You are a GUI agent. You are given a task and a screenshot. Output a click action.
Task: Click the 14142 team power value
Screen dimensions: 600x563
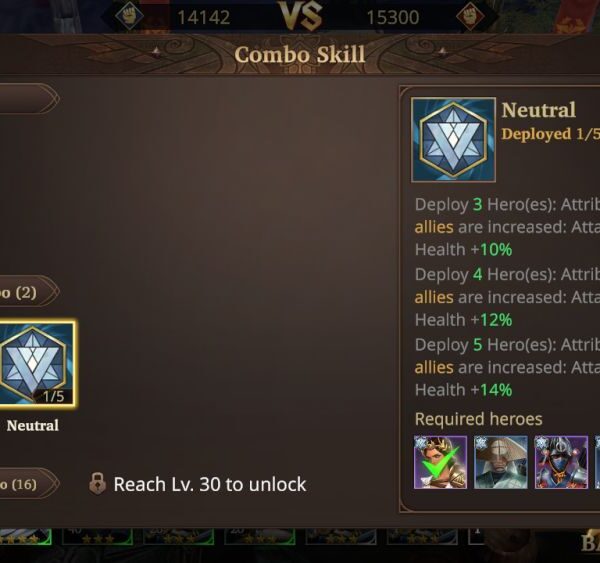[x=204, y=17]
